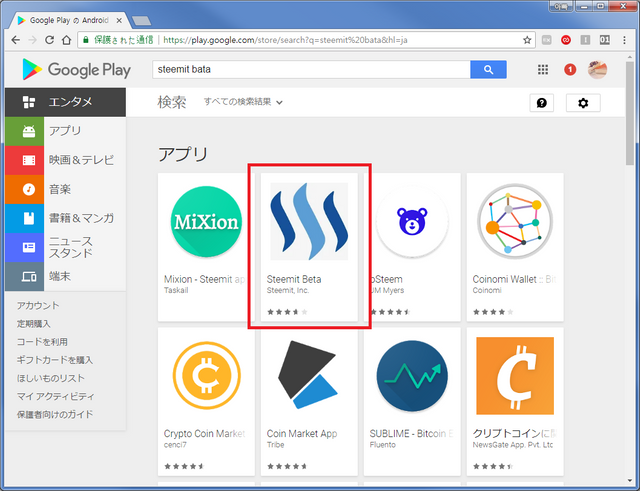Open the Steemit Beta app logo thumbnail

click(309, 221)
